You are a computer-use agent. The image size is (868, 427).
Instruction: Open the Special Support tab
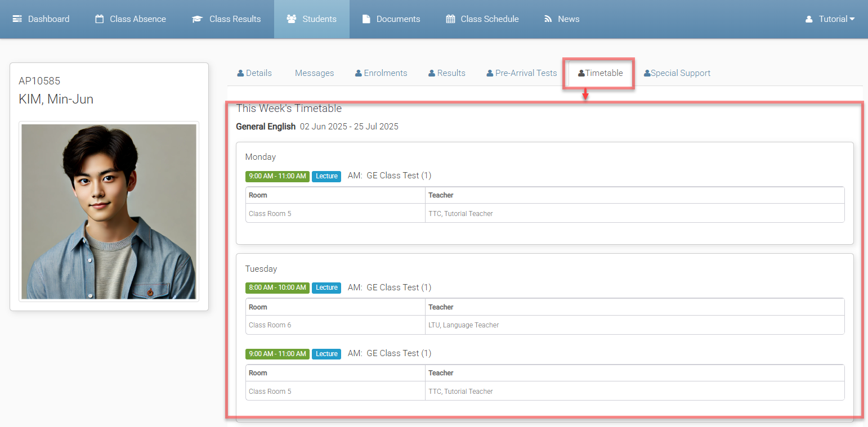point(677,73)
